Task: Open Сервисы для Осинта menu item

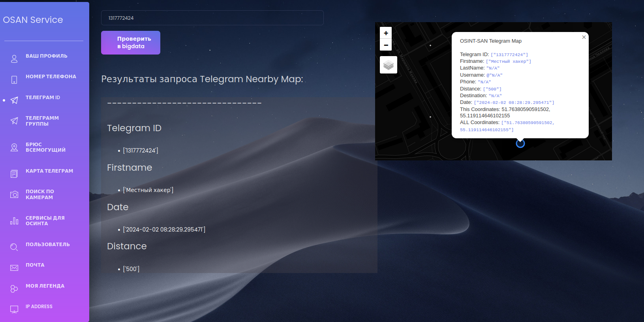Action: [x=45, y=221]
